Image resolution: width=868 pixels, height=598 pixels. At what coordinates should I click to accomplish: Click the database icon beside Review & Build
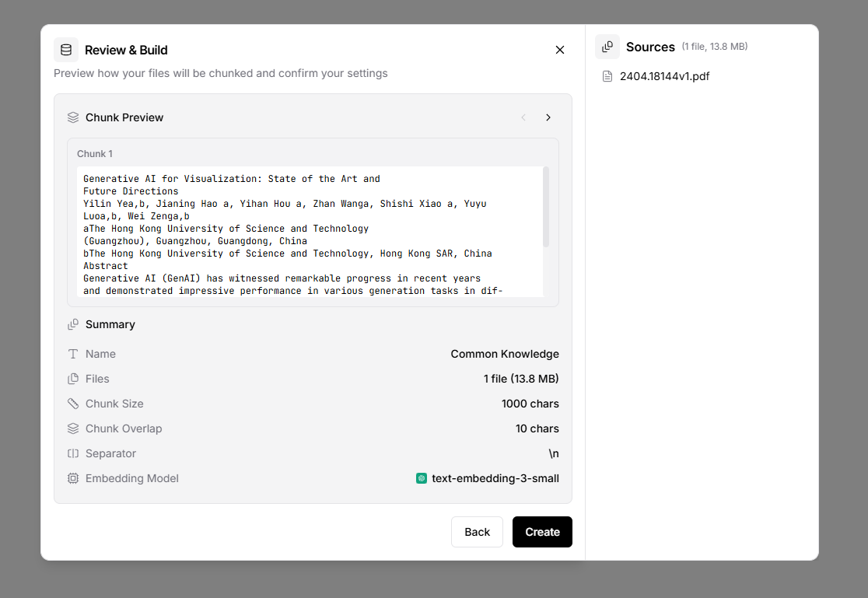pos(66,50)
